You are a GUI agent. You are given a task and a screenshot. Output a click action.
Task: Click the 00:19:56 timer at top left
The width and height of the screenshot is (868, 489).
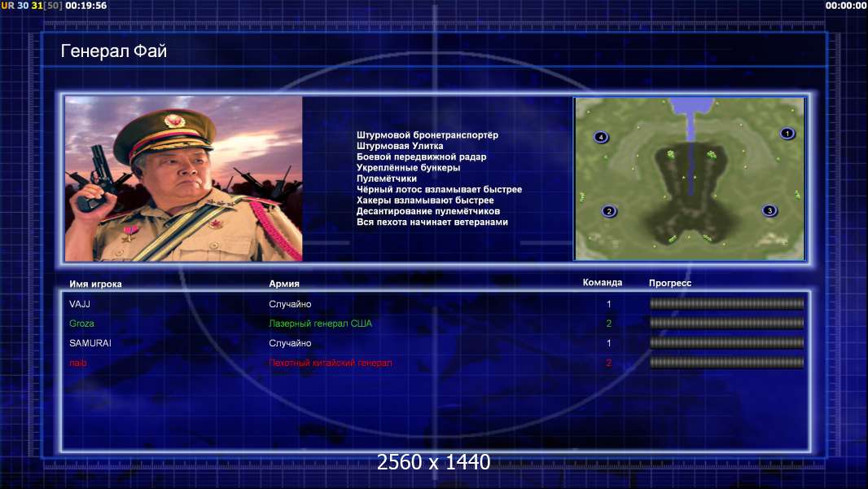pyautogui.click(x=85, y=6)
